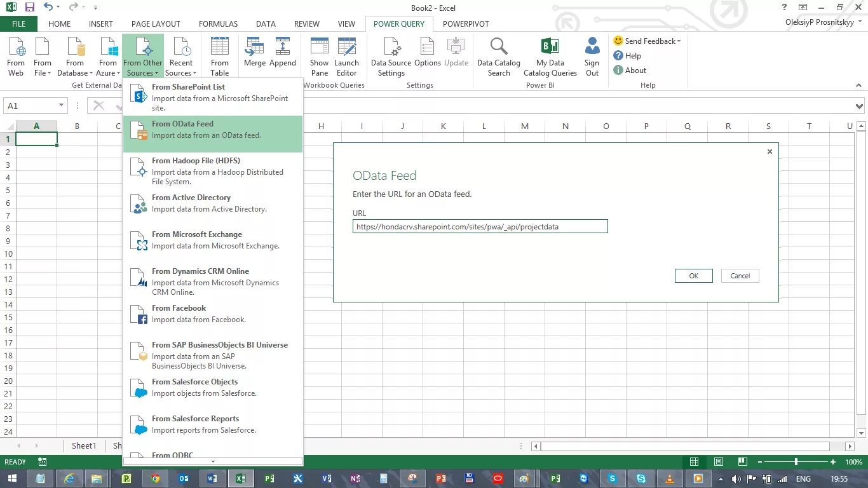Open Internet Explorer from taskbar
Screen dimensions: 868x488
69,478
